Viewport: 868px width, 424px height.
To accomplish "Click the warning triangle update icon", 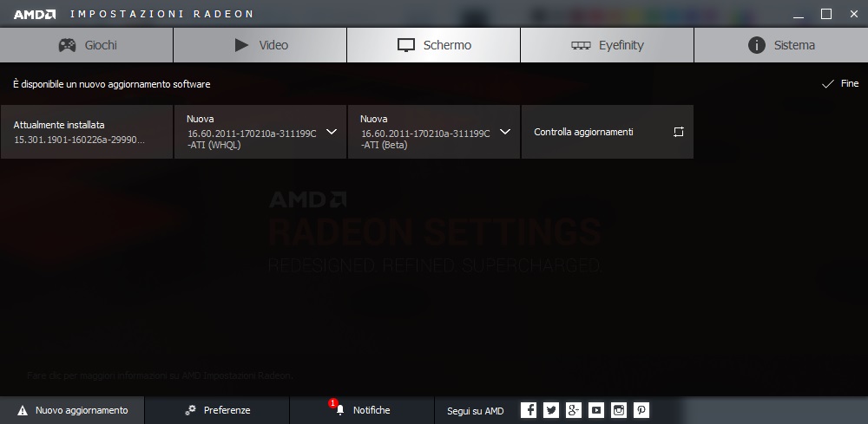I will 23,411.
